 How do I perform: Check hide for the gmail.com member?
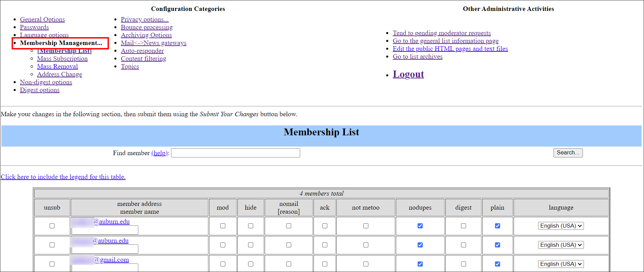[x=251, y=264]
